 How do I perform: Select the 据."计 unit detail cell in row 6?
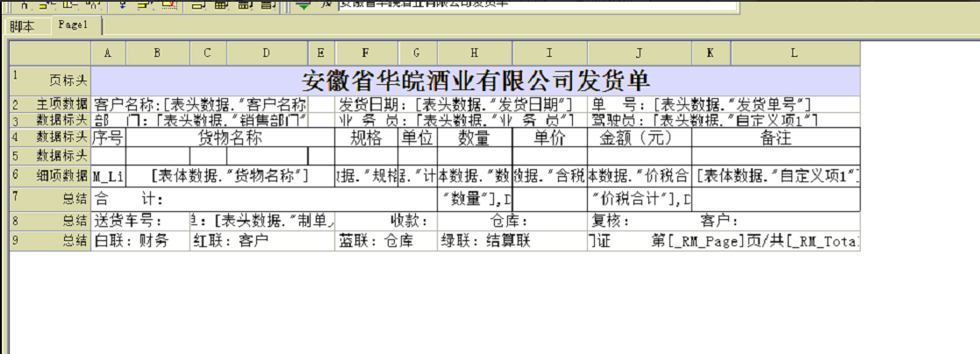click(x=418, y=176)
